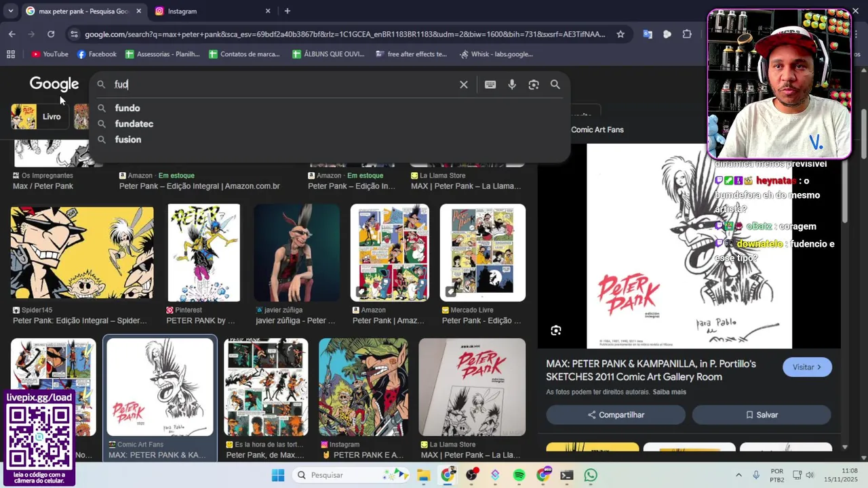
Task: Open the Es la hora de las tort... thumbnail
Action: [x=266, y=387]
